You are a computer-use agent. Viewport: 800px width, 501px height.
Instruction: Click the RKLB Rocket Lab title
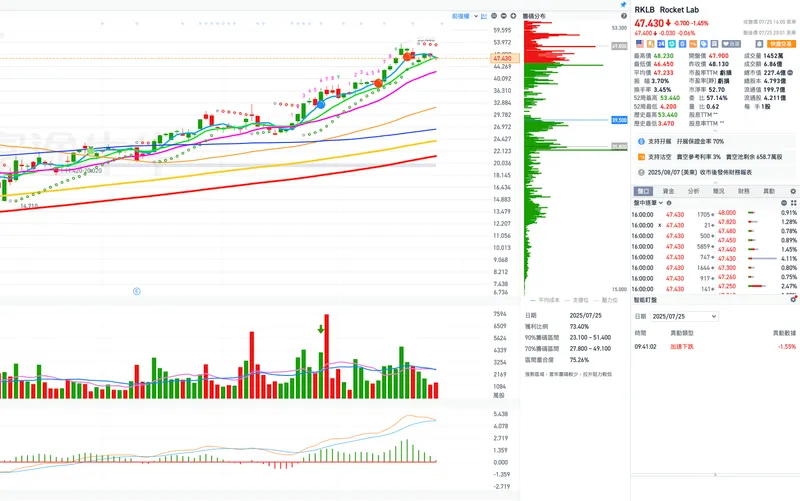666,10
